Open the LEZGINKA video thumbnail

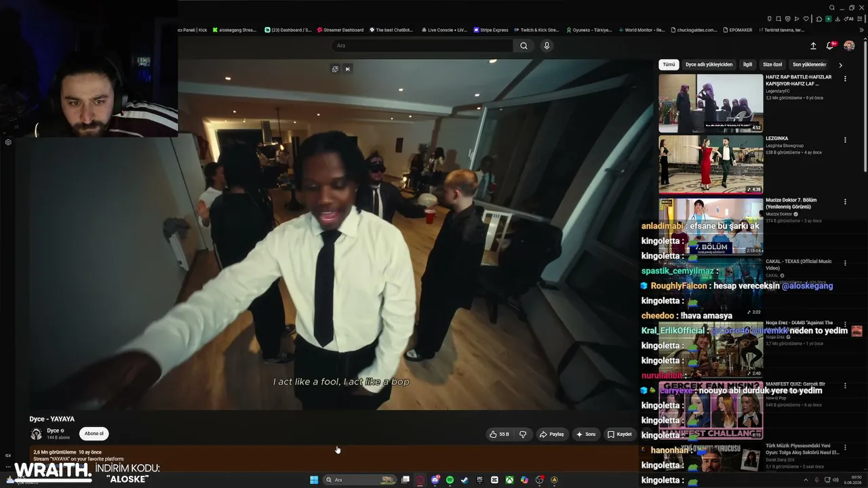tap(711, 165)
